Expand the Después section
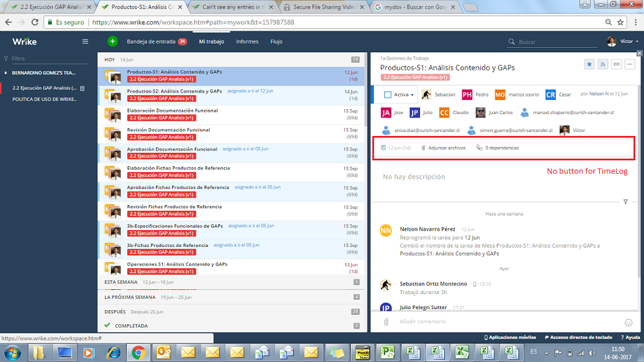 [x=231, y=311]
